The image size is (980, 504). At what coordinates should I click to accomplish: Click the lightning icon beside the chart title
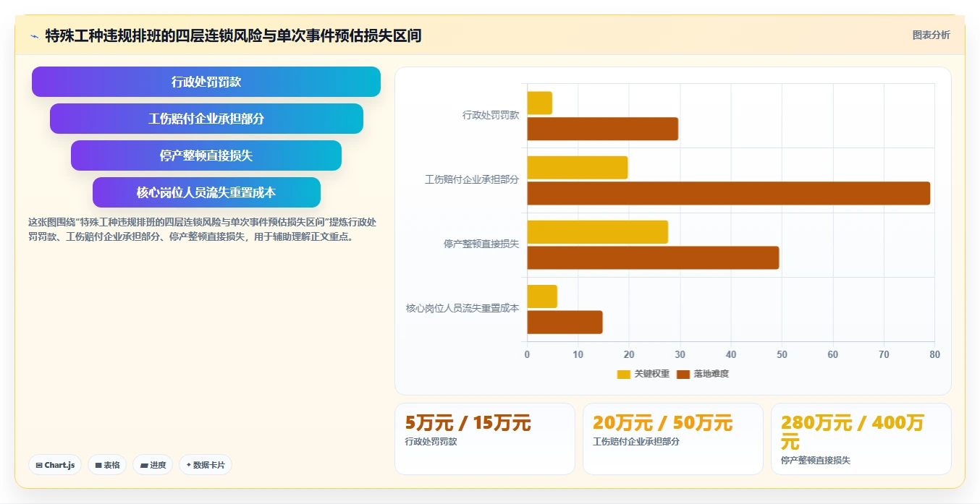(35, 36)
